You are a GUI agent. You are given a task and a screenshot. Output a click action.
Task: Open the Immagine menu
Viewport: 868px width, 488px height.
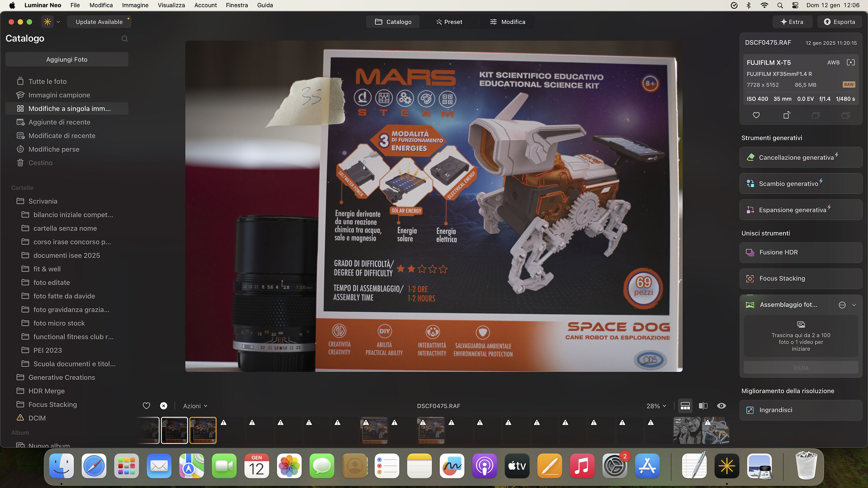[x=135, y=5]
